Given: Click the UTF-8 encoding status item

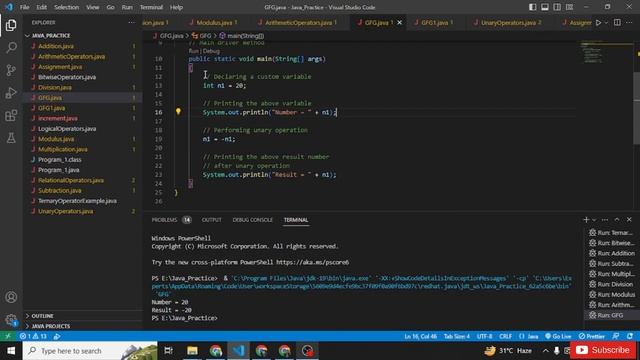Looking at the screenshot, I should pyautogui.click(x=484, y=336).
